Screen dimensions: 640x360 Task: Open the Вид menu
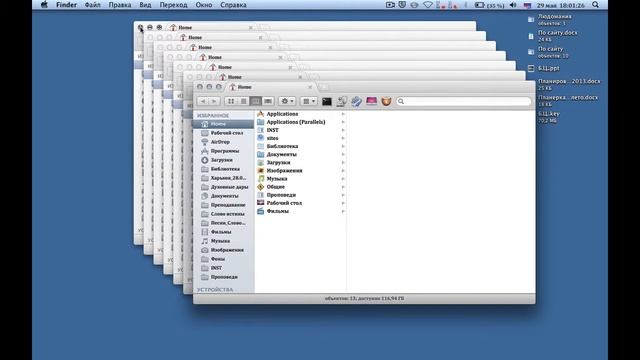point(145,5)
